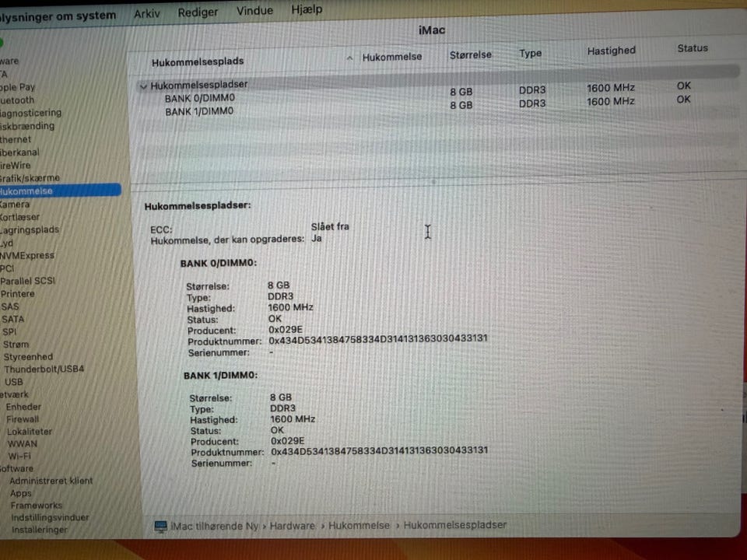Click Hukommelse in the path bar
This screenshot has height=560, width=747.
pos(359,525)
